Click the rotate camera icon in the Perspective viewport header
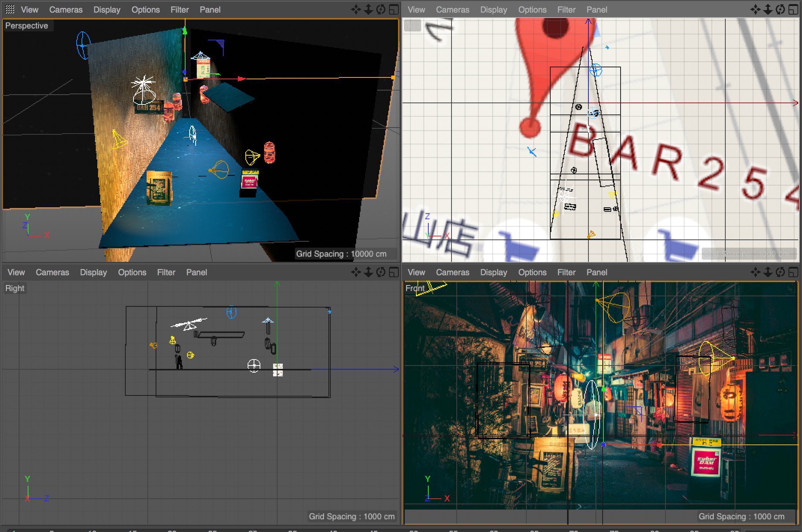802x532 pixels. pyautogui.click(x=381, y=10)
